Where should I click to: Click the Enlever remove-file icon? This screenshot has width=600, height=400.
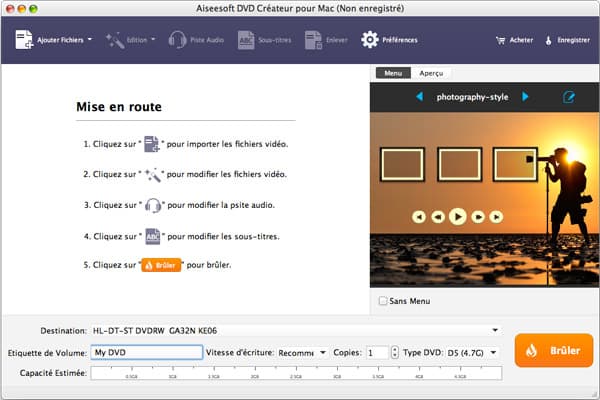tap(313, 40)
